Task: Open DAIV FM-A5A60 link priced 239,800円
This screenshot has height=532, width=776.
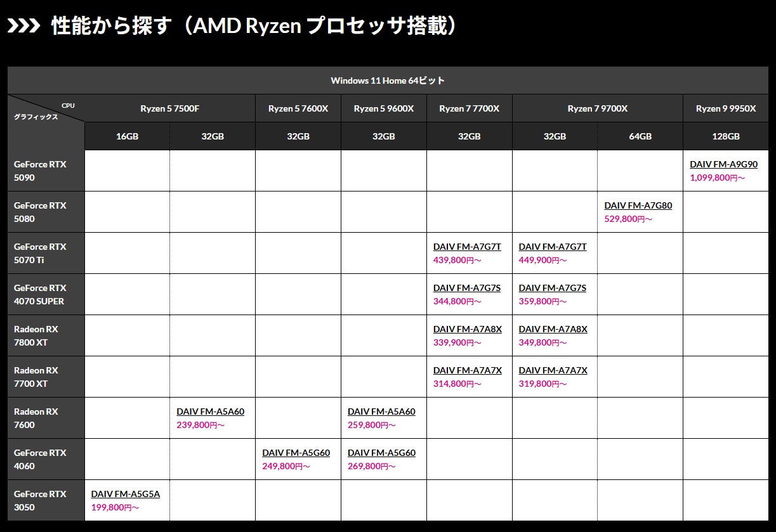Action: pos(210,412)
